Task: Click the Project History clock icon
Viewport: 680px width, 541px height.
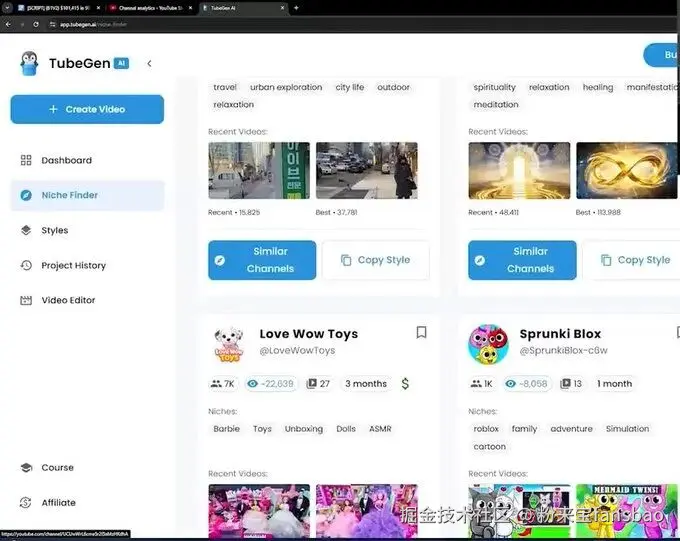Action: pyautogui.click(x=26, y=265)
